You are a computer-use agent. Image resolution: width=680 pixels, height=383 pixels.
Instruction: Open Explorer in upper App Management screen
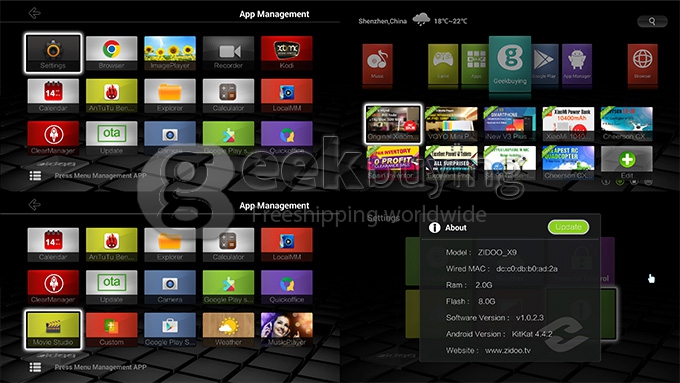click(x=170, y=96)
